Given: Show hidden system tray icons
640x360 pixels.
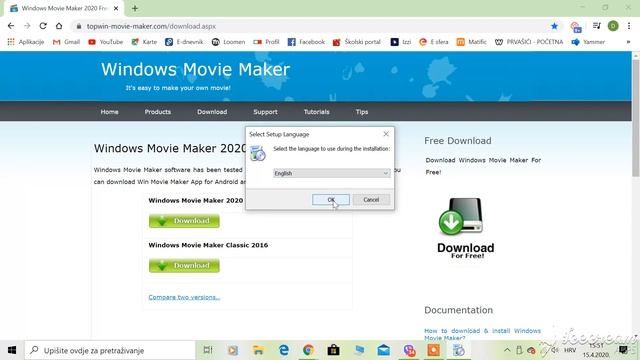Looking at the screenshot, I should [x=507, y=350].
